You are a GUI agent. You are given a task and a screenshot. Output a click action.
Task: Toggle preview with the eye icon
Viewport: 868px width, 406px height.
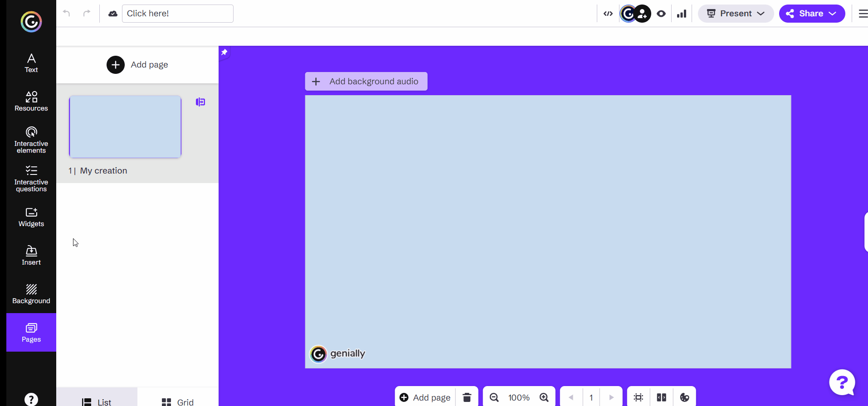point(661,14)
